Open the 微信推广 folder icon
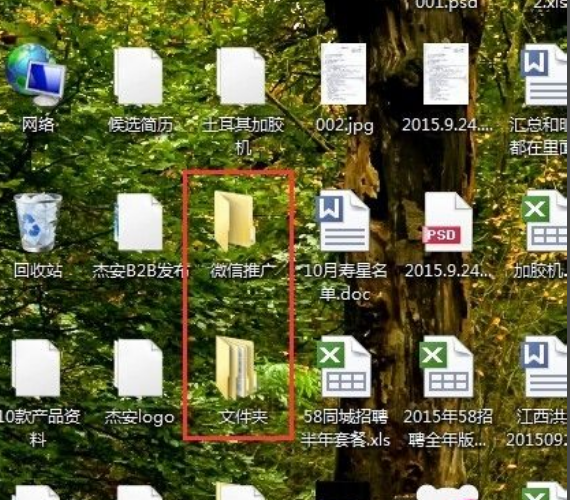This screenshot has width=570, height=500. point(235,220)
